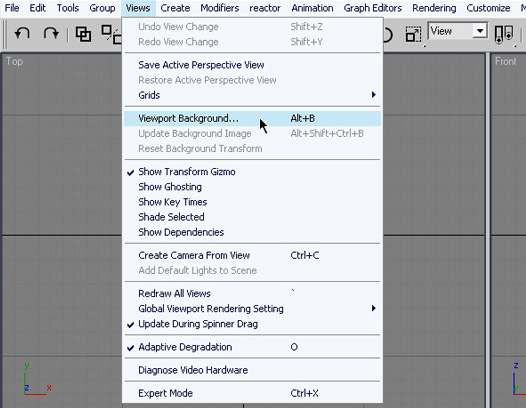
Task: Click the Undo arrow icon
Action: (22, 34)
